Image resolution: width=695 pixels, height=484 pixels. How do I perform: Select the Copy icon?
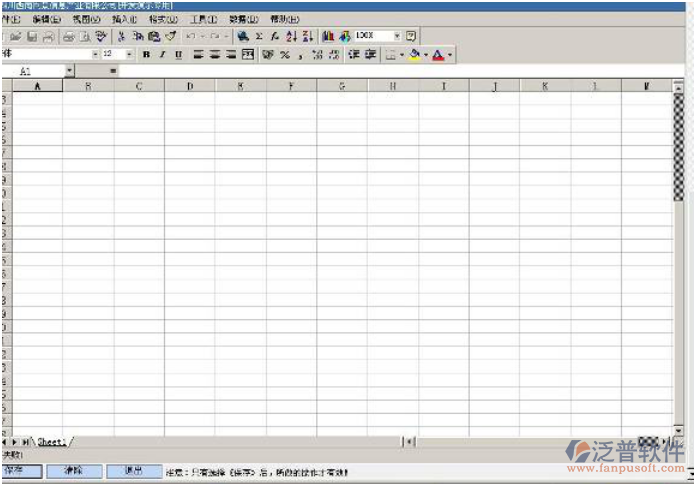pyautogui.click(x=138, y=37)
